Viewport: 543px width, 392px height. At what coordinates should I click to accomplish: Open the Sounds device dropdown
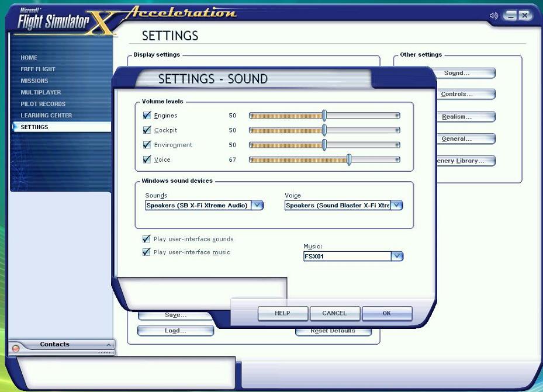[x=257, y=206]
